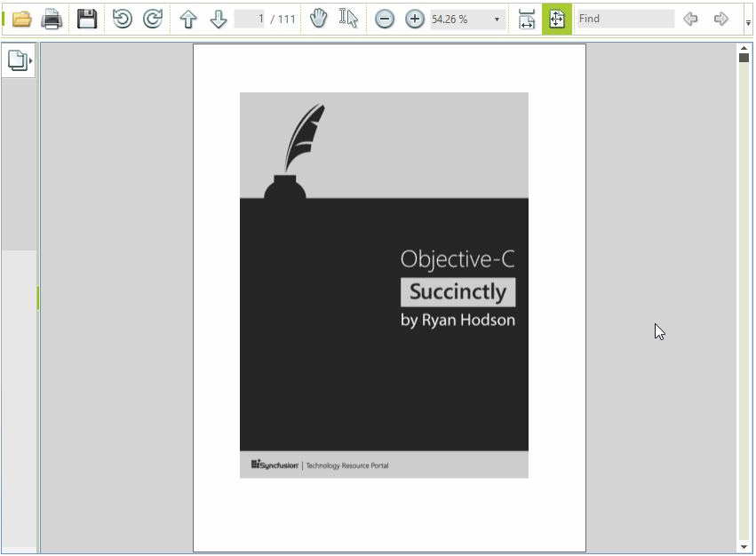Toggle fit whole page view
Viewport: 756px width, 556px height.
[557, 19]
